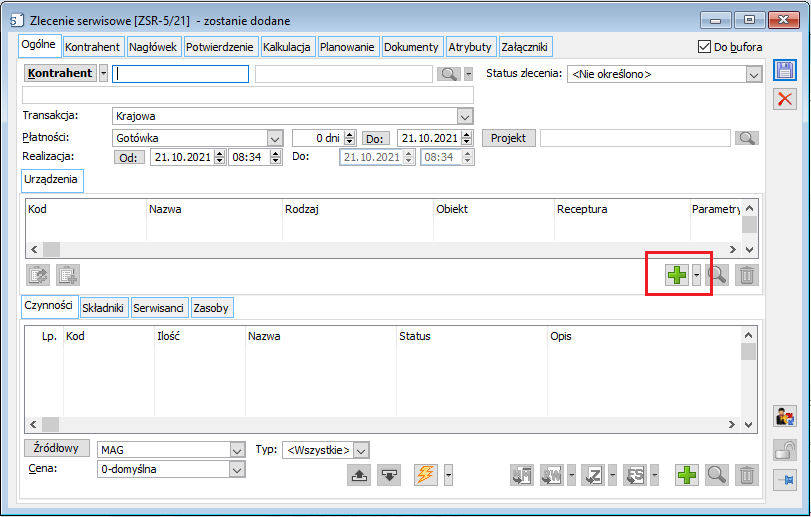Add a new device with the green plus

point(677,275)
